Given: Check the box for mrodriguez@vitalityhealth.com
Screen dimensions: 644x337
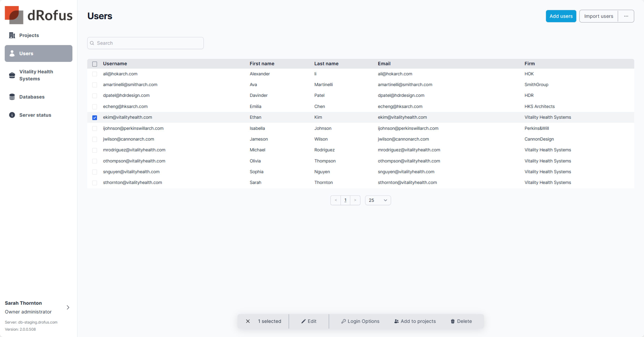Looking at the screenshot, I should (94, 150).
